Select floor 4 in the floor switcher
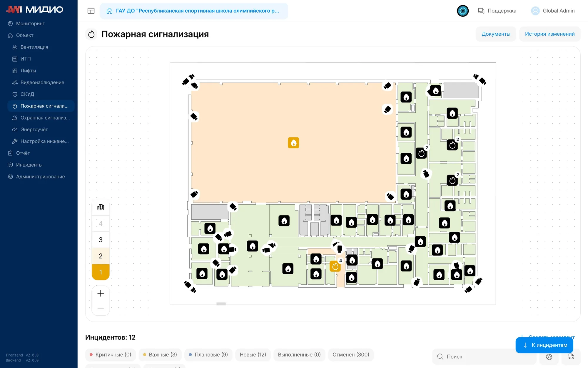Image resolution: width=588 pixels, height=368 pixels. tap(101, 223)
